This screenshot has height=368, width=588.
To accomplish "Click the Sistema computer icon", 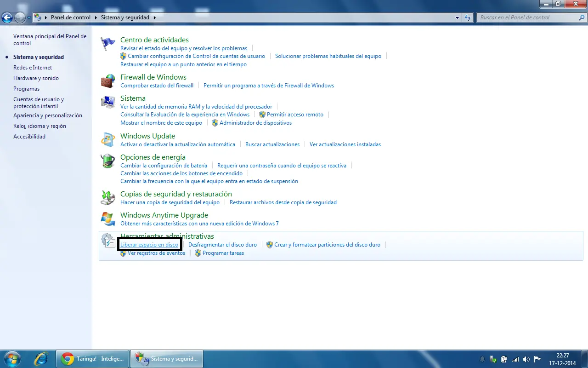I will pyautogui.click(x=108, y=102).
